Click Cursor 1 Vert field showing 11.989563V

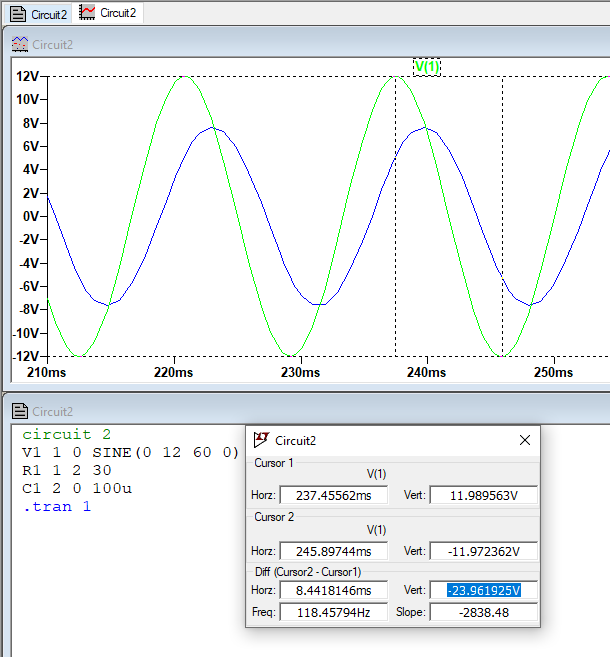coord(483,495)
